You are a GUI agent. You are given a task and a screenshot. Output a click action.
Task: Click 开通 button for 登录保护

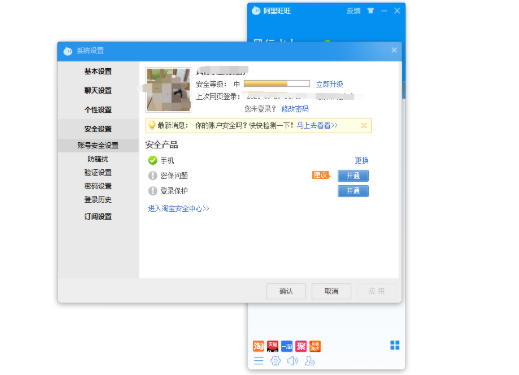click(353, 191)
